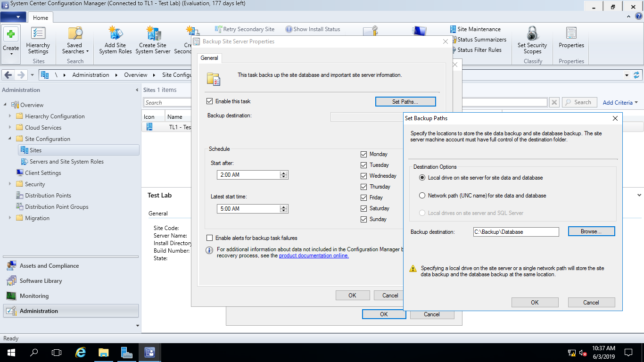Viewport: 644px width, 362px height.
Task: Uncheck Monday in the backup schedule
Action: click(363, 154)
